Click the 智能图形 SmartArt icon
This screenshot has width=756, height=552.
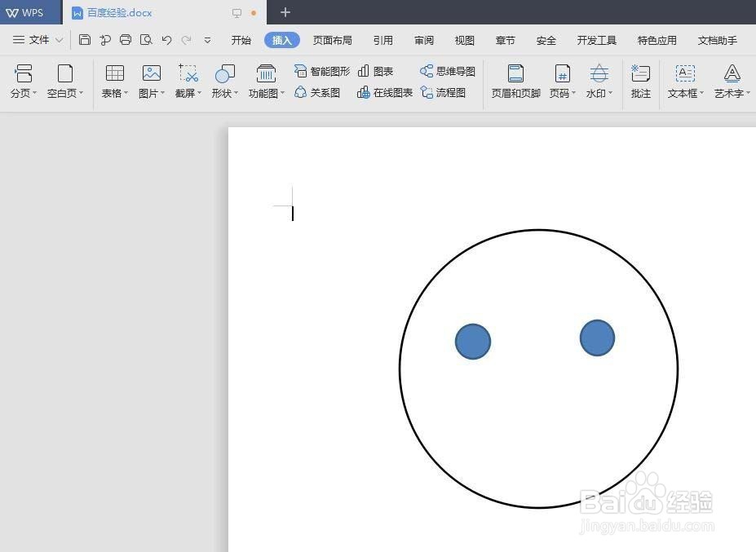pyautogui.click(x=323, y=71)
